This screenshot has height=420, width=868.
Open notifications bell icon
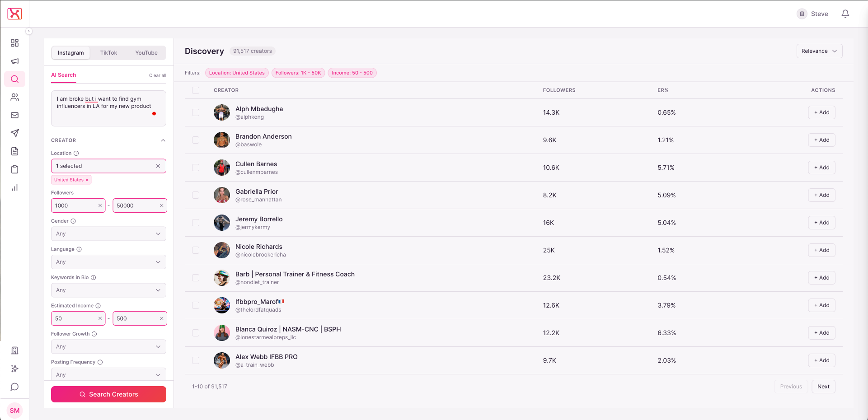[x=845, y=14]
